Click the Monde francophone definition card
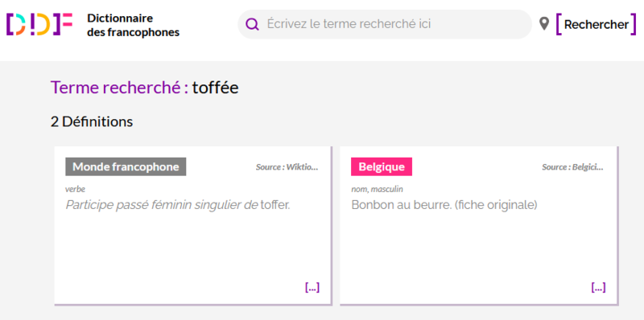 click(192, 226)
